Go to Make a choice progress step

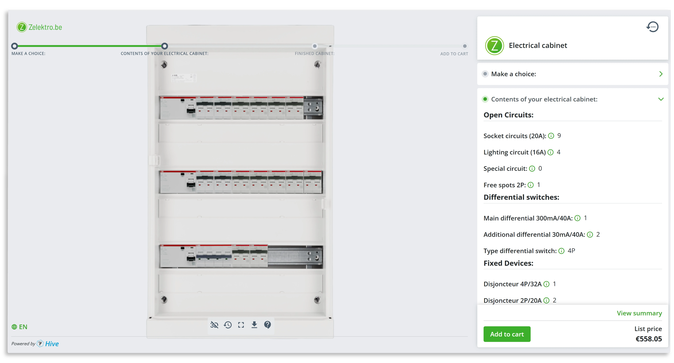15,46
